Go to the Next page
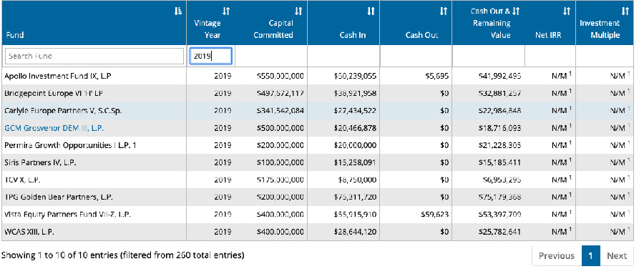Viewport: 644px width, 274px height. pyautogui.click(x=617, y=256)
